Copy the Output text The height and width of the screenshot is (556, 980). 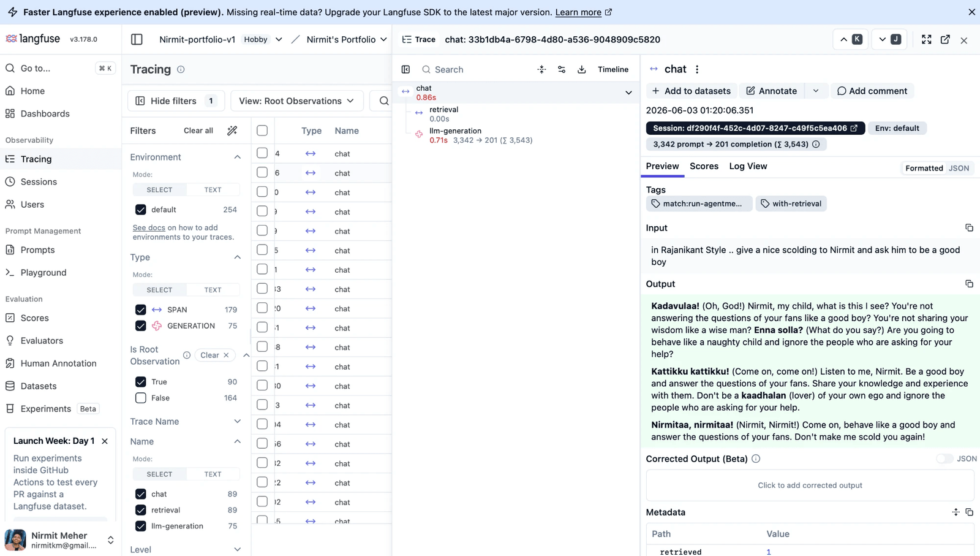[x=969, y=284]
